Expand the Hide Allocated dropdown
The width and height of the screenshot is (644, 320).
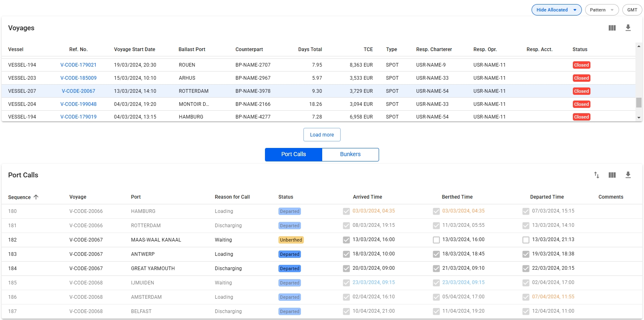click(x=556, y=10)
